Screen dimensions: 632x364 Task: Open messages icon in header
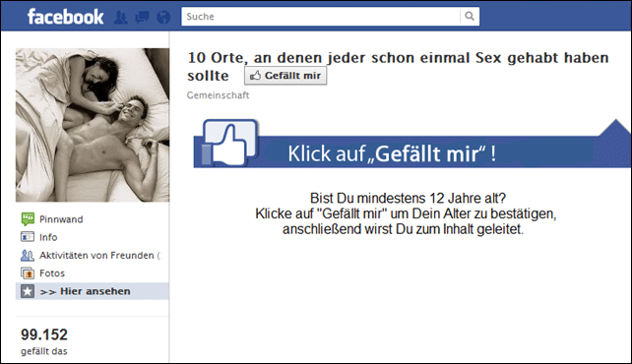tap(142, 17)
